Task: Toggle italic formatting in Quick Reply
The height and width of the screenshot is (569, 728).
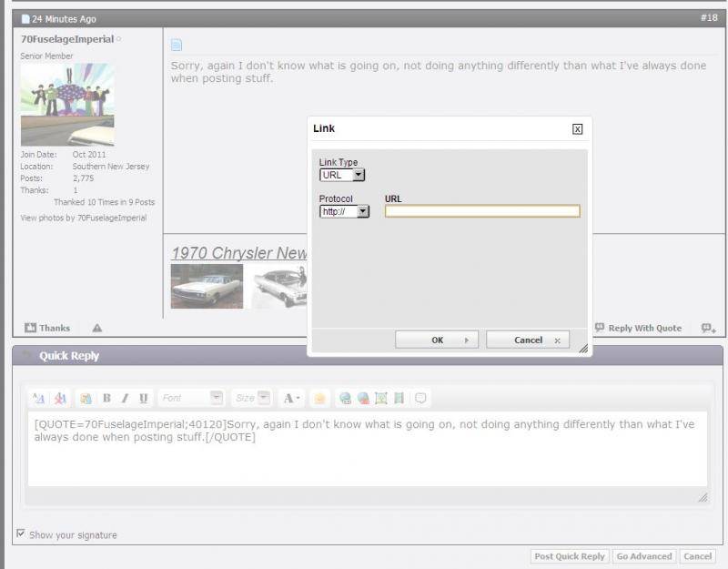Action: pos(123,397)
